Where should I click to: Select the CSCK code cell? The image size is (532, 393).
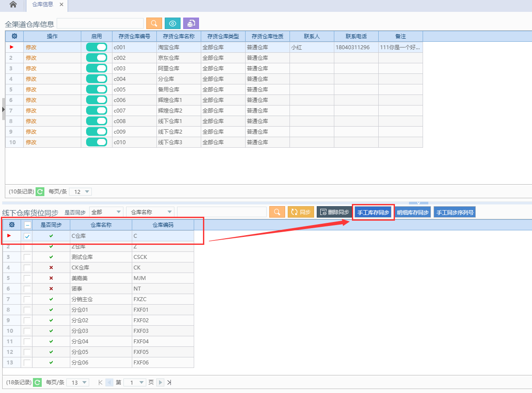(x=163, y=257)
